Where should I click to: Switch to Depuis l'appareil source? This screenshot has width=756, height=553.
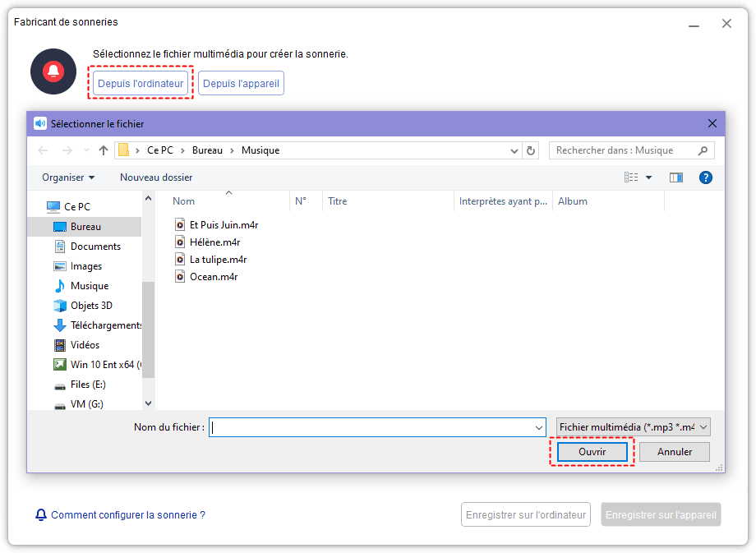241,83
